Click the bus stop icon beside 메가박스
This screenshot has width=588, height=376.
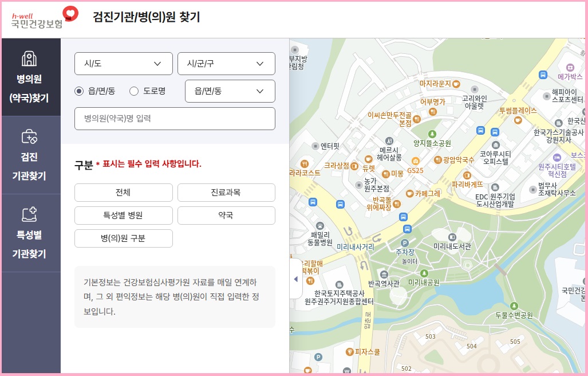click(543, 75)
